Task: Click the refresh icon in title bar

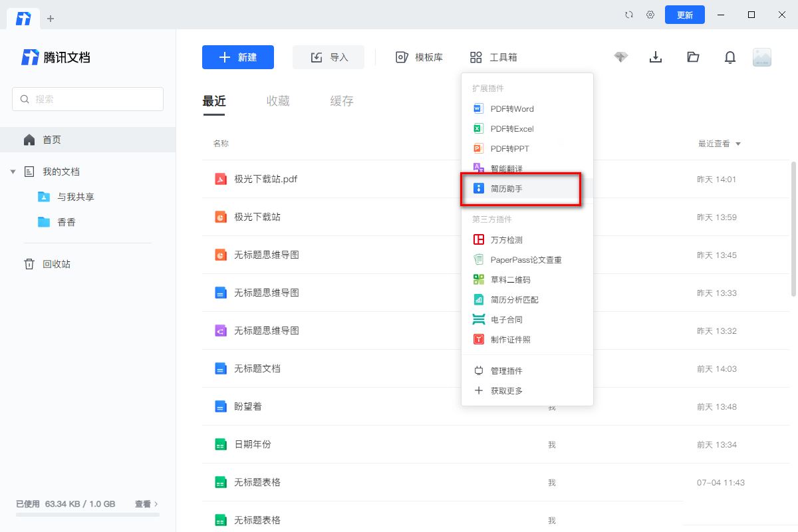Action: coord(629,15)
